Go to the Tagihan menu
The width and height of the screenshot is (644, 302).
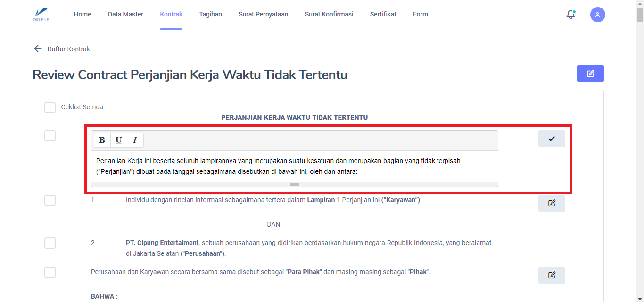[x=210, y=15]
